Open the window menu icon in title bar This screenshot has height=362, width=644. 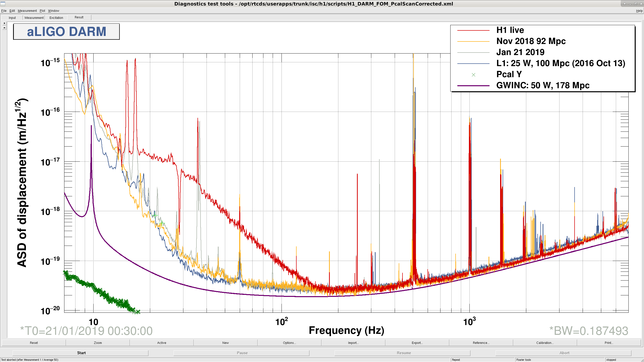[x=3, y=4]
